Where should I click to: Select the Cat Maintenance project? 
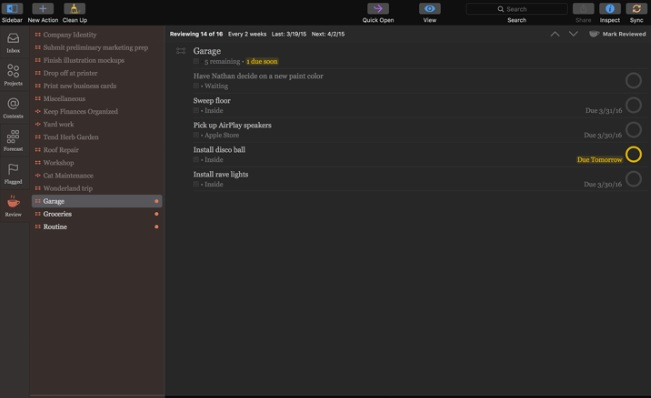(x=97, y=176)
